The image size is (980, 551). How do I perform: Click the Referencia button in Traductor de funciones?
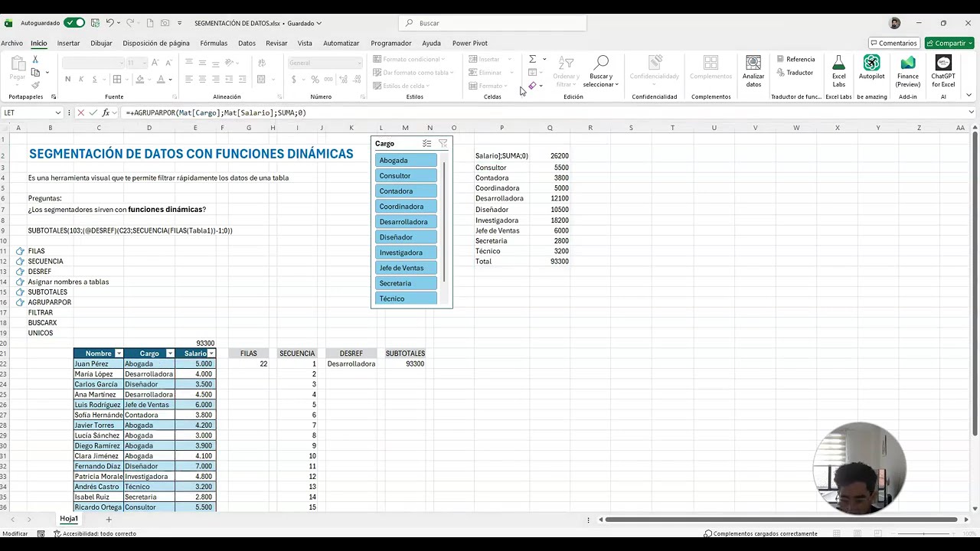[x=795, y=59]
